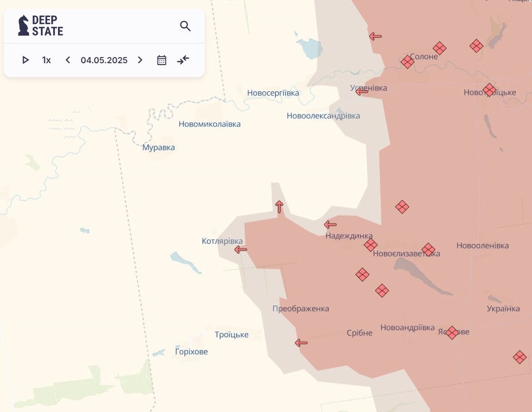532x412 pixels.
Task: Go to the next date arrow
Action: click(x=140, y=60)
